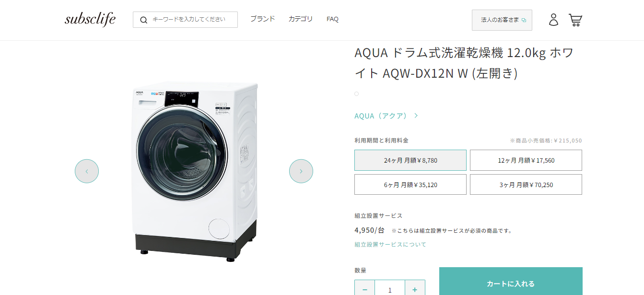Open the カテゴリ menu

301,19
